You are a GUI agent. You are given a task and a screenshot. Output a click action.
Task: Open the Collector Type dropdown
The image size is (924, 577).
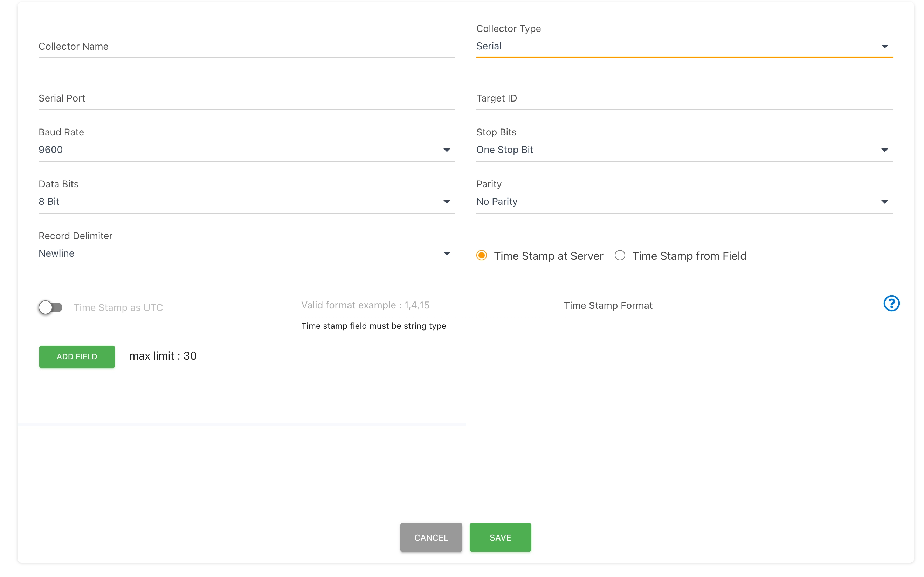click(885, 46)
